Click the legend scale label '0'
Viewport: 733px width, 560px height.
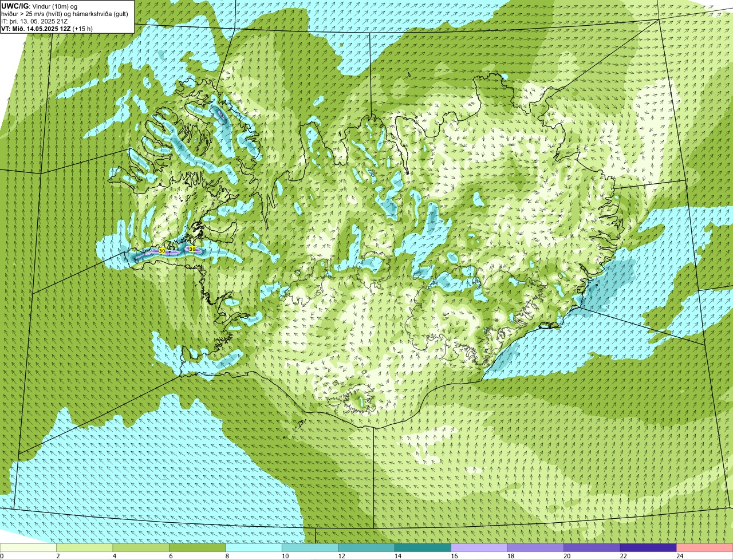coord(2,555)
